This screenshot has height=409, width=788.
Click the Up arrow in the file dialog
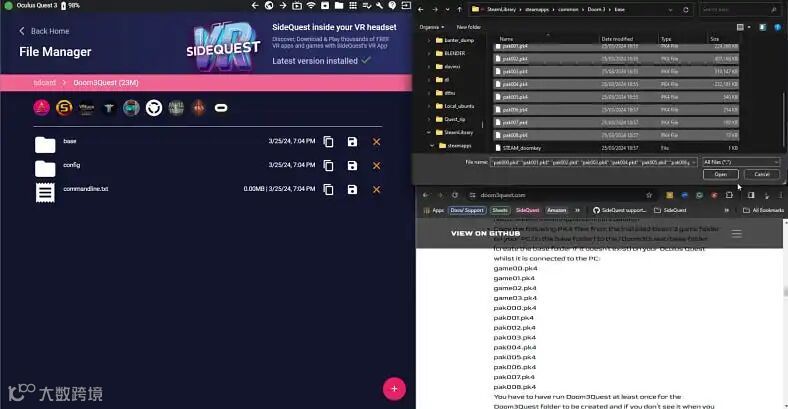[x=459, y=10]
